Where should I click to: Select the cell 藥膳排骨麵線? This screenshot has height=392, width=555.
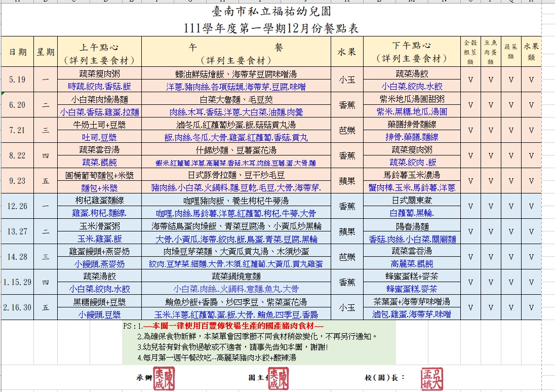pyautogui.click(x=412, y=124)
